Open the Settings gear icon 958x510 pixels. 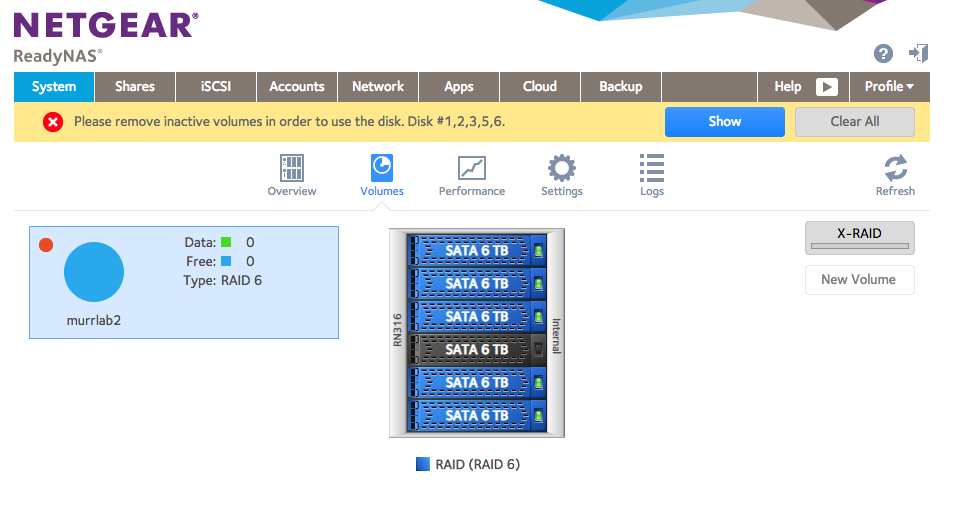tap(561, 168)
